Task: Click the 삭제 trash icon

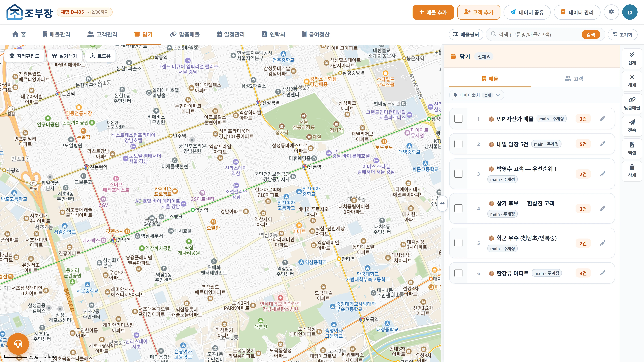Action: pyautogui.click(x=632, y=171)
